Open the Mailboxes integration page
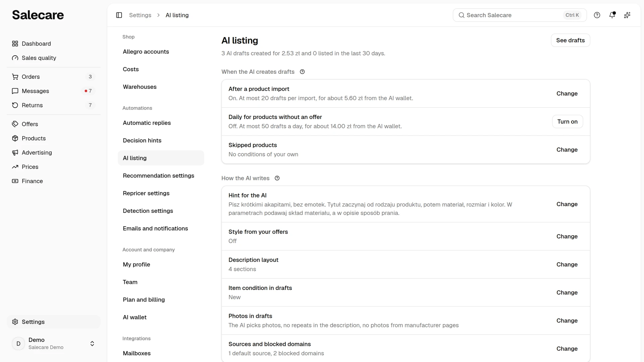Image resolution: width=644 pixels, height=362 pixels. (161, 353)
